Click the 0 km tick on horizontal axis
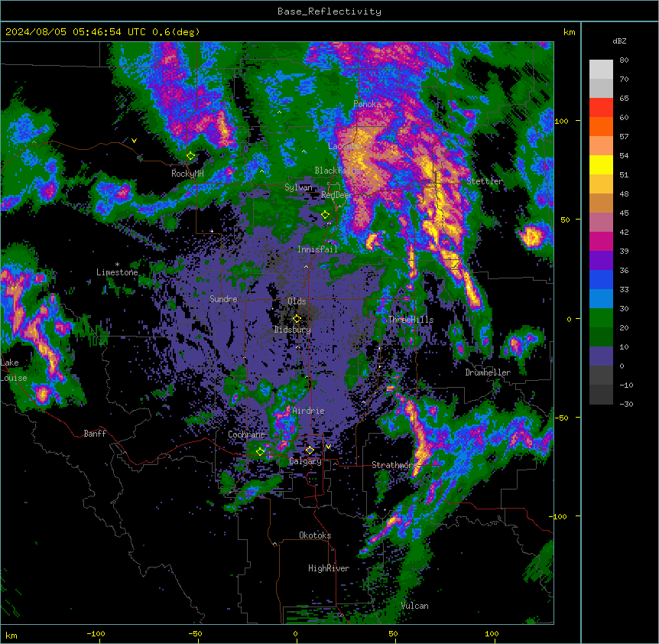The image size is (659, 644). pyautogui.click(x=295, y=633)
